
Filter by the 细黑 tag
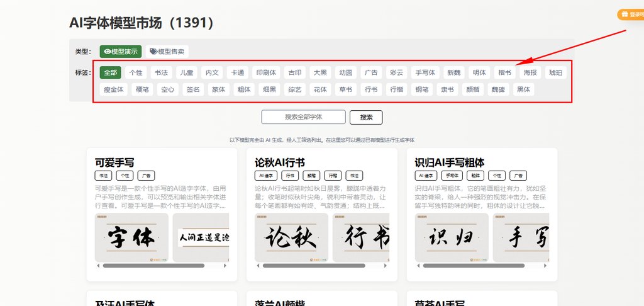[x=269, y=89]
